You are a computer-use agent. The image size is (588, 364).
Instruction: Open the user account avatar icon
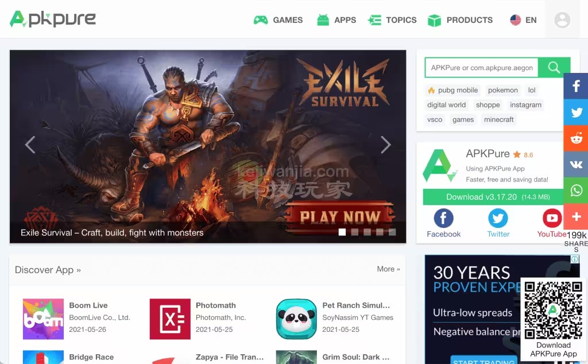(x=562, y=20)
